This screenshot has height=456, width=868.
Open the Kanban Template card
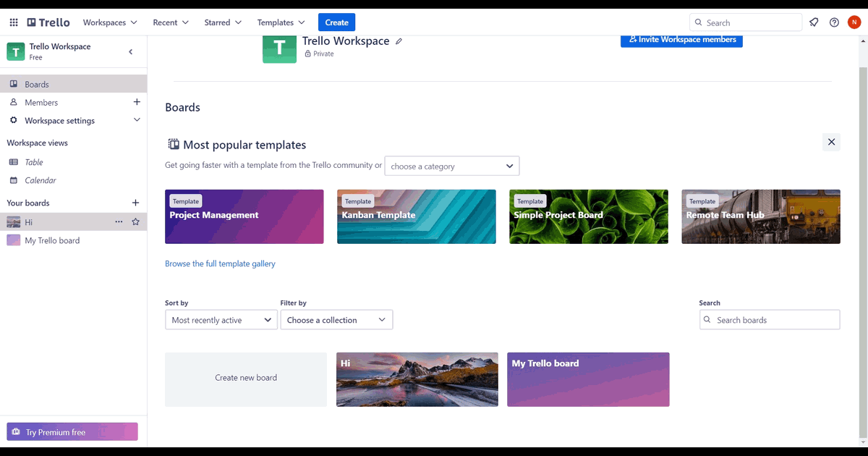pyautogui.click(x=417, y=216)
